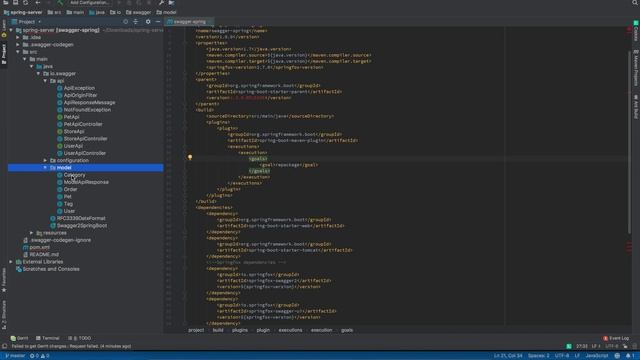Click the back navigation arrow in toolbar
The width and height of the screenshot is (640, 360).
[38, 2]
